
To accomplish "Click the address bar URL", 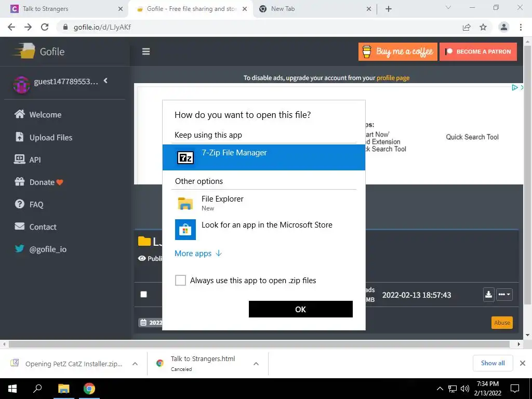I will point(102,27).
